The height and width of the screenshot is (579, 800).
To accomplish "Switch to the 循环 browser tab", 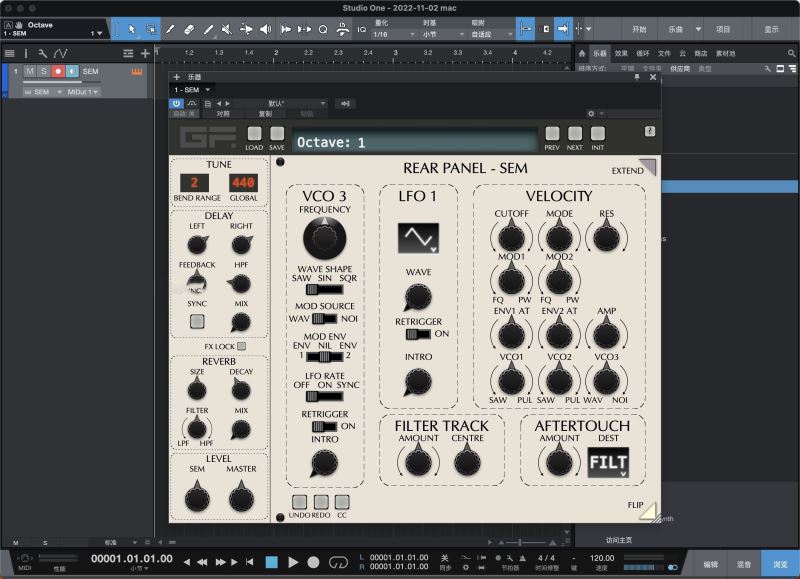I will 643,53.
